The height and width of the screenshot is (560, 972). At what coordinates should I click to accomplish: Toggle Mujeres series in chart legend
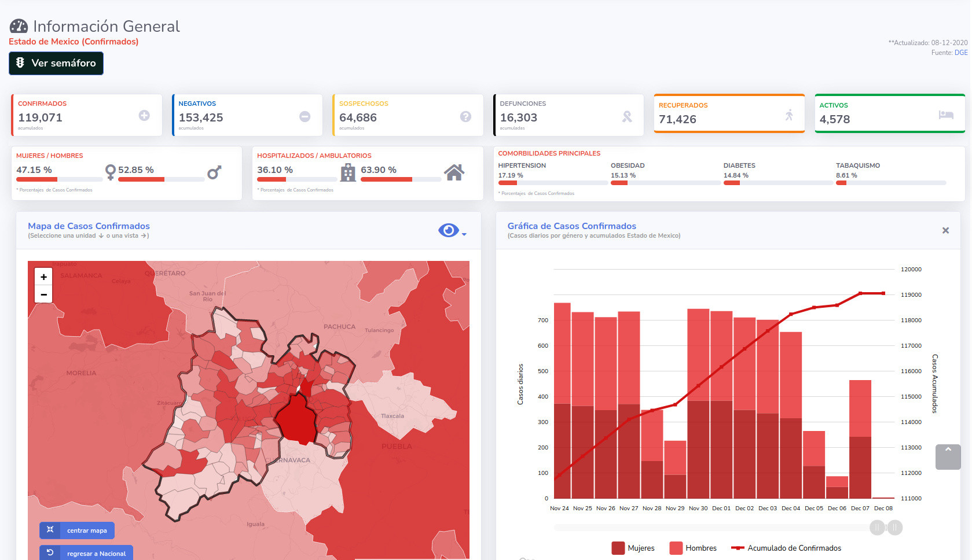pyautogui.click(x=633, y=548)
